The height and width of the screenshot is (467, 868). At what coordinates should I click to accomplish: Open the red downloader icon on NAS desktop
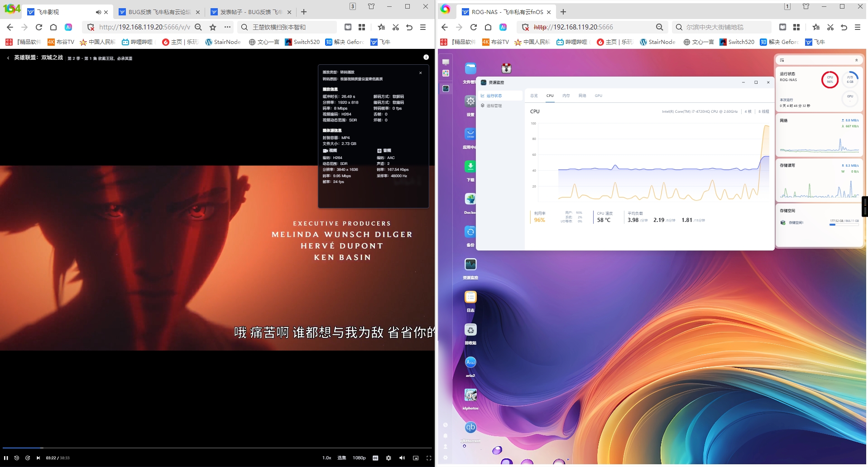(507, 68)
